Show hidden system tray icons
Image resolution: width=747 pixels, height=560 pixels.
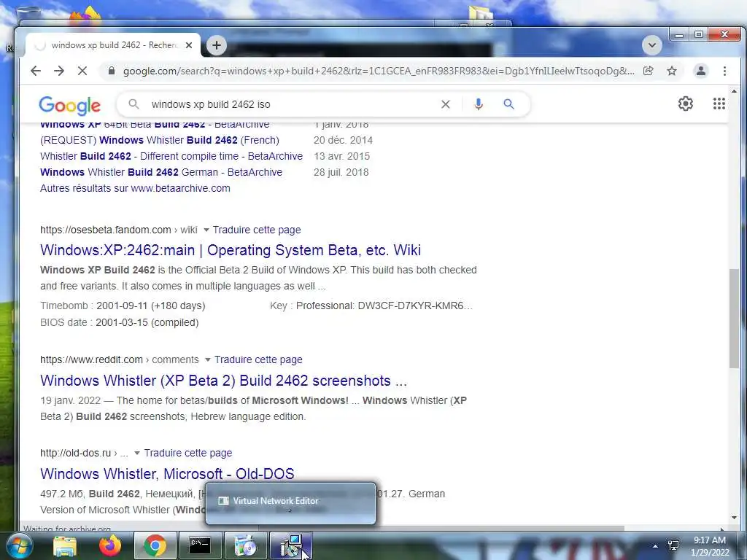pyautogui.click(x=656, y=546)
